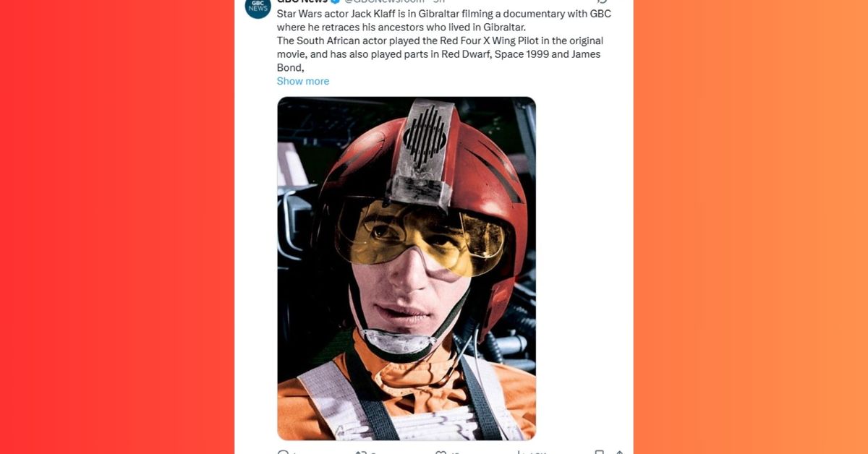Reveal hidden text below 'James Bond,'
This screenshot has width=868, height=454.
click(x=302, y=80)
